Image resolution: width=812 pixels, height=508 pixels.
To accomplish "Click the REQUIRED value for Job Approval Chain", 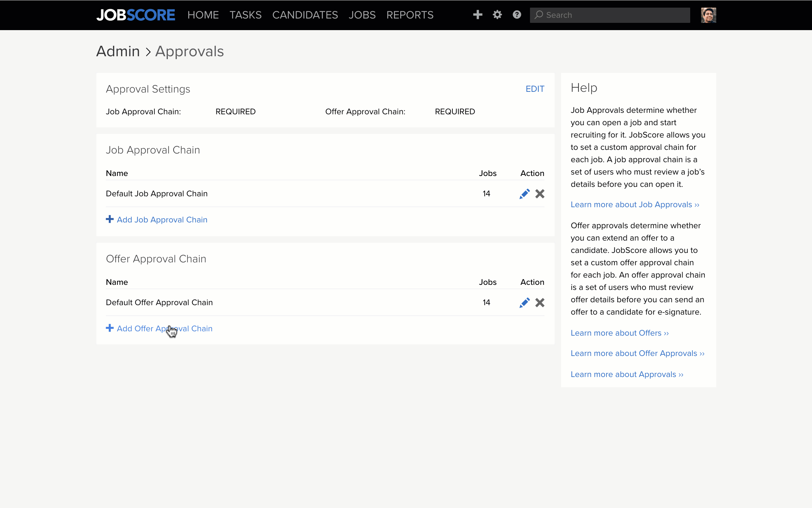I will (x=236, y=112).
